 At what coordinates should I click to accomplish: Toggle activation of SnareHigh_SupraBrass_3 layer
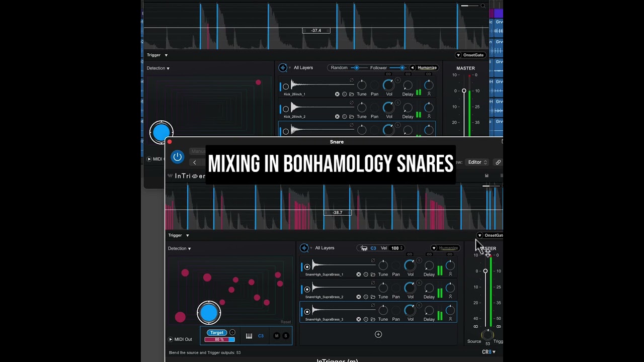(x=307, y=312)
